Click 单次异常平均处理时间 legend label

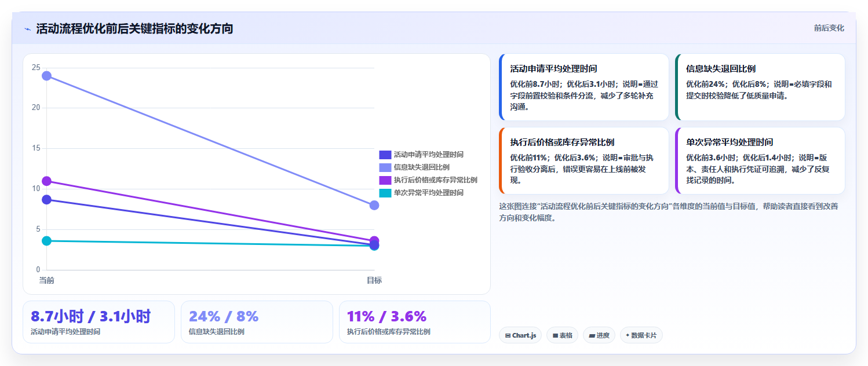[x=428, y=193]
